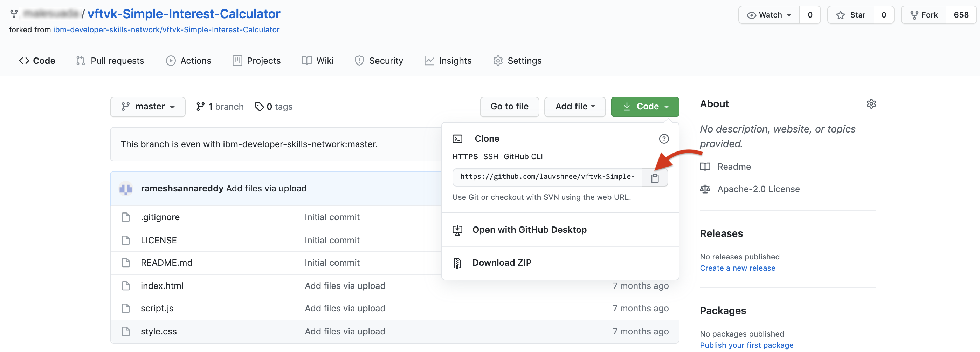This screenshot has width=980, height=352.
Task: Collapse the green Code dropdown
Action: click(644, 107)
